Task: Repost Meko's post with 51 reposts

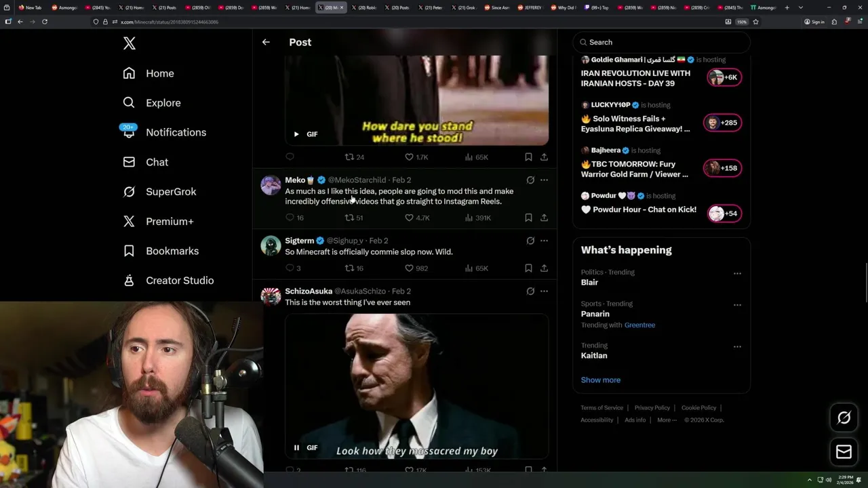Action: pyautogui.click(x=354, y=218)
